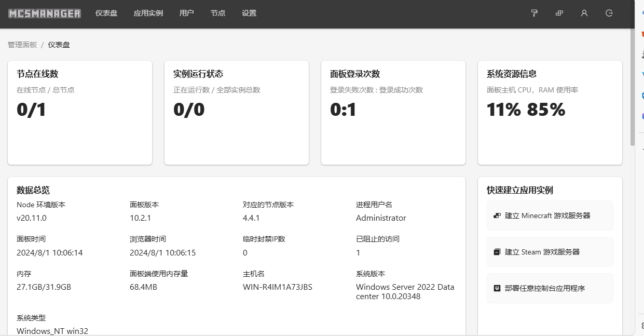Click the 仪表盘 breadcrumb entry
Screen dimensions: 644x336
[x=59, y=45]
